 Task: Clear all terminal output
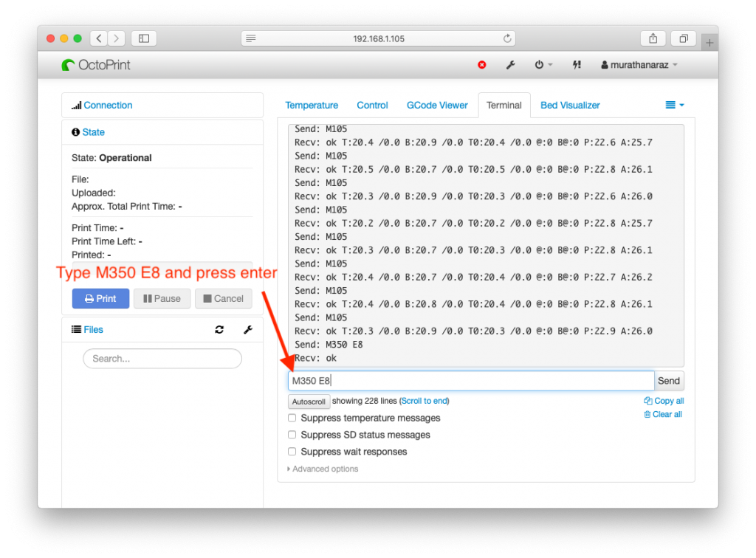(664, 414)
